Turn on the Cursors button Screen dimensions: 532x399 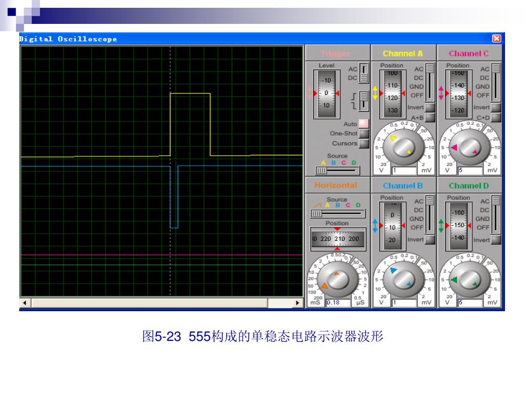tap(364, 143)
